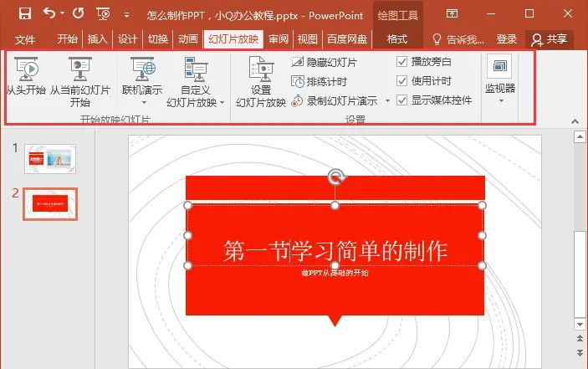This screenshot has width=588, height=369.
Task: Click the subtitle 做PPT从基础的开始
Action: click(x=335, y=273)
